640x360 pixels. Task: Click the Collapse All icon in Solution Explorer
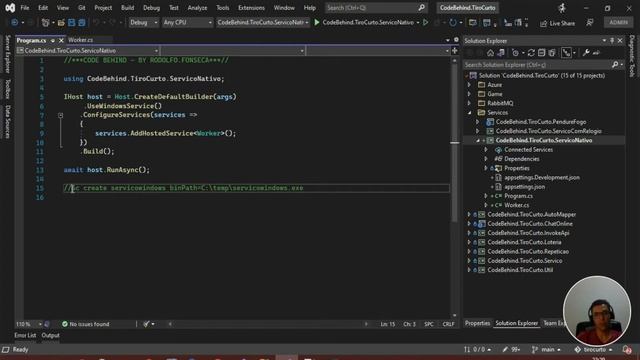(x=541, y=53)
